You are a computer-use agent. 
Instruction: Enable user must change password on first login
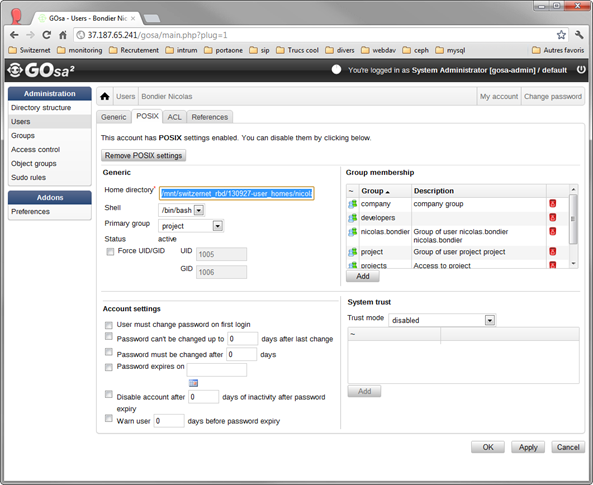tap(109, 325)
